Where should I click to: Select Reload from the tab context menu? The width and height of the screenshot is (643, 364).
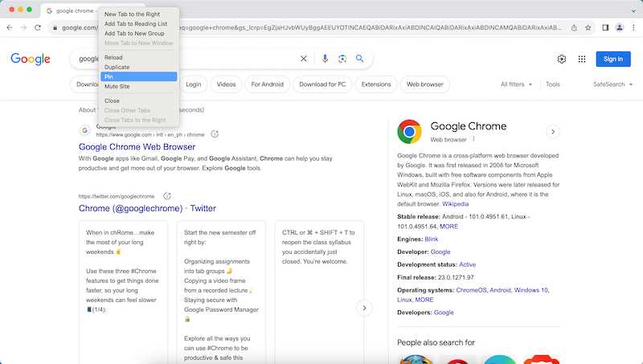tap(138, 57)
